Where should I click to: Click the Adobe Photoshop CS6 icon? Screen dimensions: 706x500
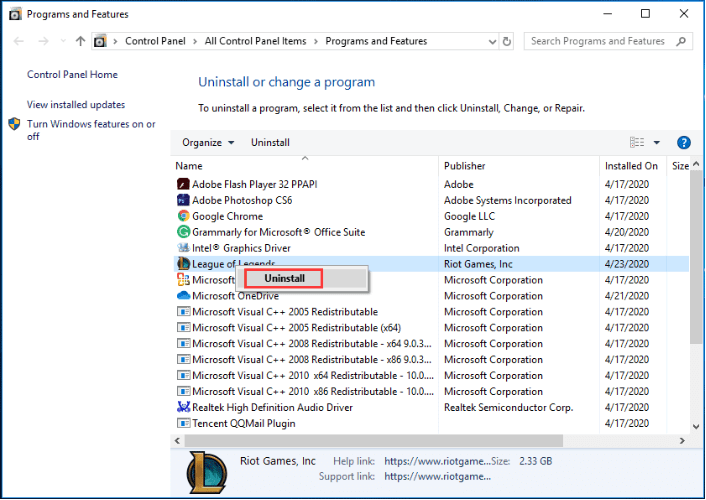point(183,200)
